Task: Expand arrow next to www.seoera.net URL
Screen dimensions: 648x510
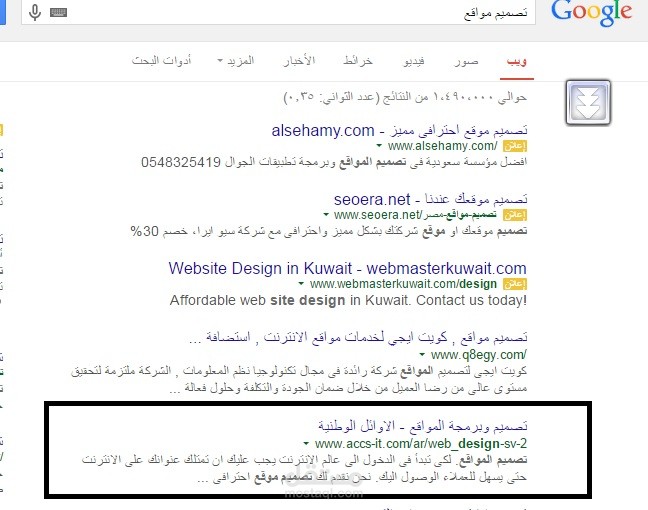Action: (326, 214)
